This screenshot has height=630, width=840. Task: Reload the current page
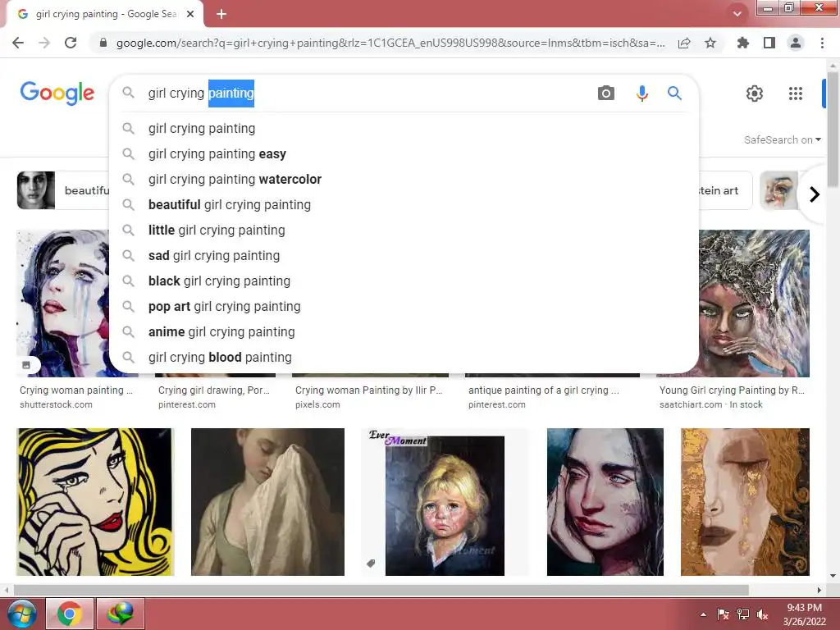(x=71, y=43)
